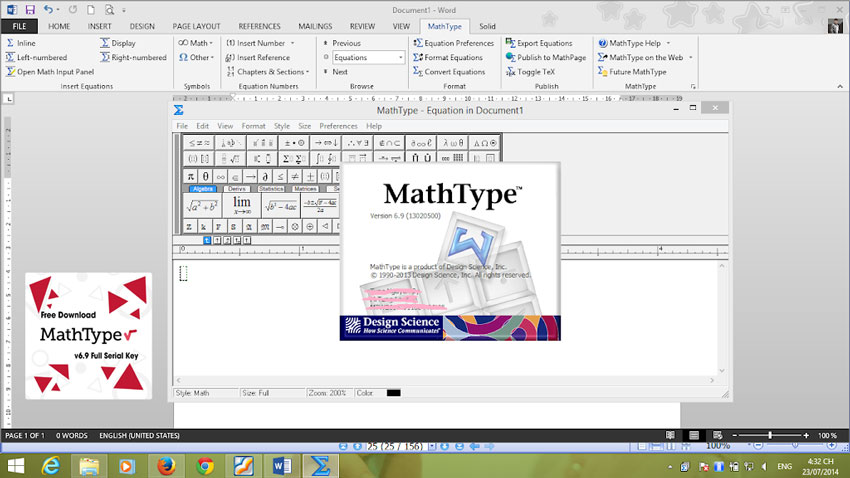The width and height of the screenshot is (850, 478).
Task: Open the operator symbols palette (± • ⊗)
Action: tap(294, 143)
